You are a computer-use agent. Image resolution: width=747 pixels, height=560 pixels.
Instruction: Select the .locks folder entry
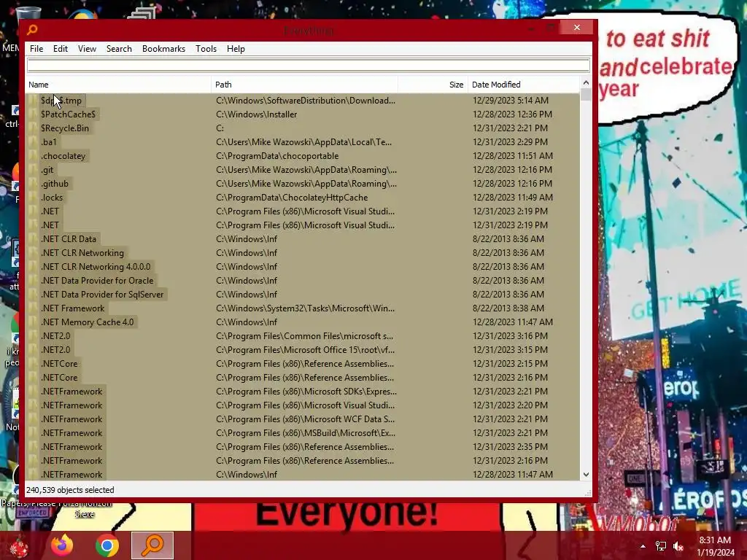(x=52, y=197)
